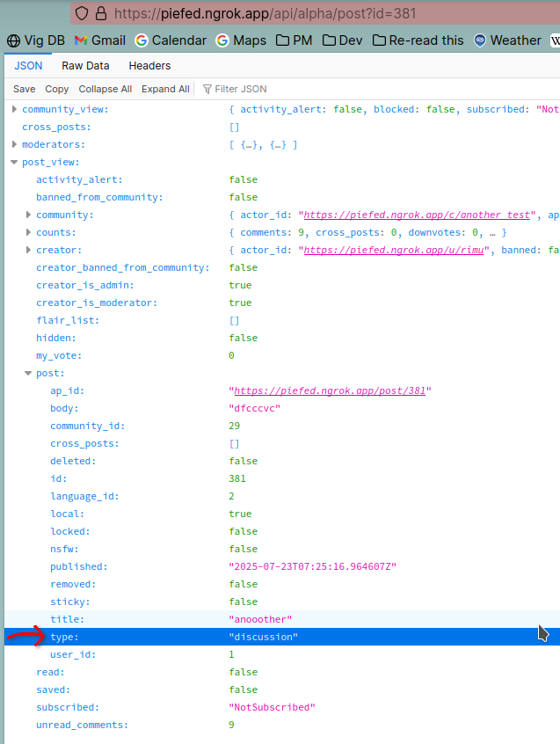This screenshot has width=560, height=744.
Task: Collapse the post object
Action: [28, 373]
